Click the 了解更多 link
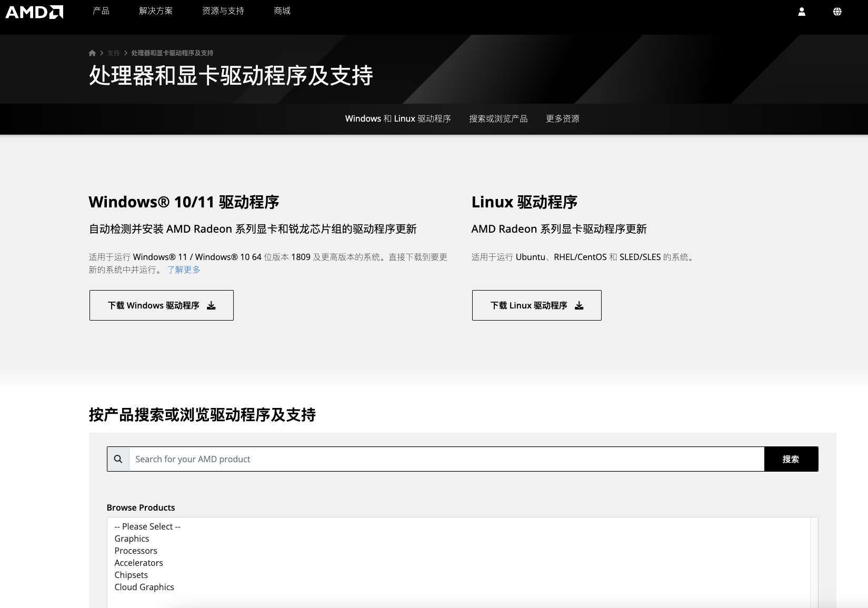Screen dimensions: 868x608 click(x=184, y=270)
